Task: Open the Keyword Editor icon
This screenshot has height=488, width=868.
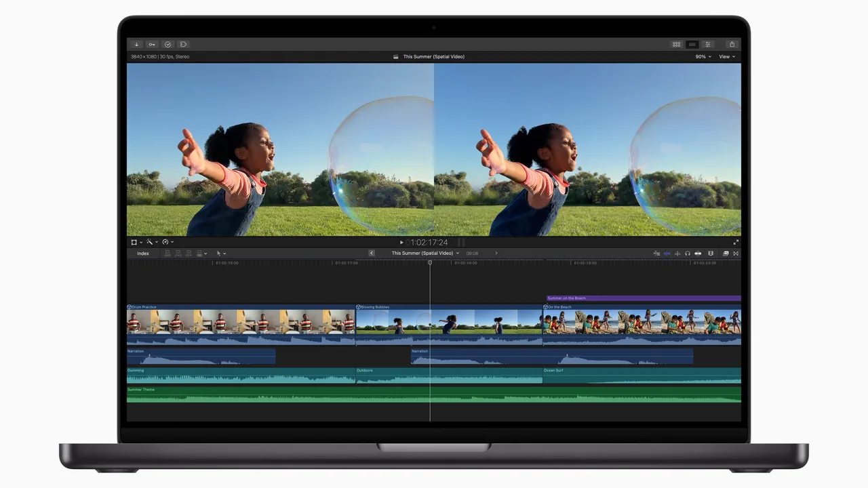Action: 152,44
